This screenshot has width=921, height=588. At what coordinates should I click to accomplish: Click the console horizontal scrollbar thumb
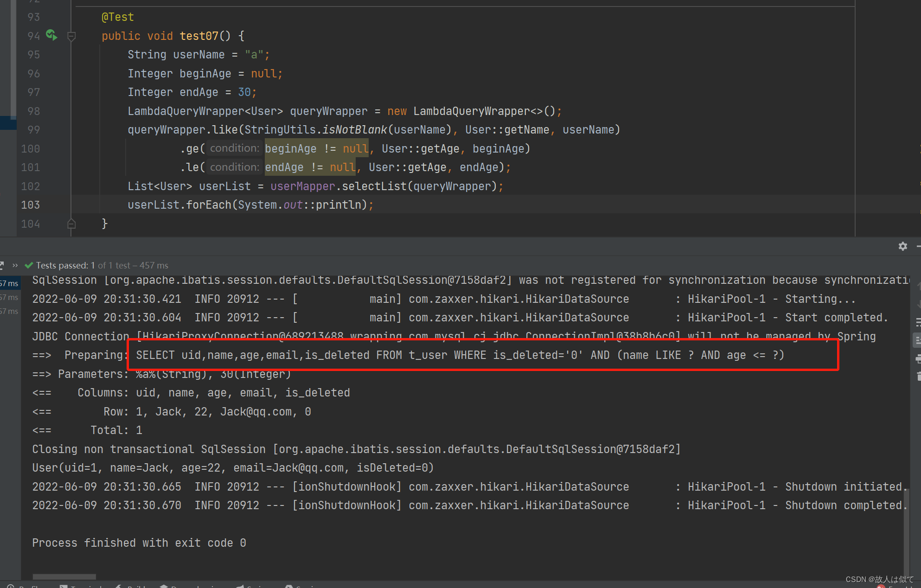click(x=64, y=577)
